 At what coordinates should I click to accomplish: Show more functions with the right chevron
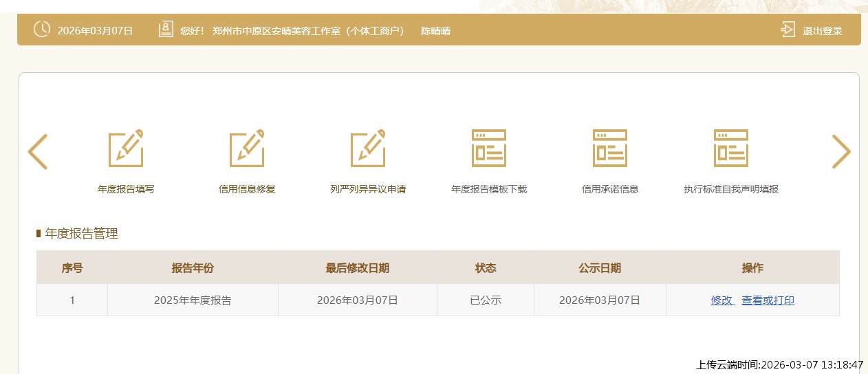click(841, 152)
